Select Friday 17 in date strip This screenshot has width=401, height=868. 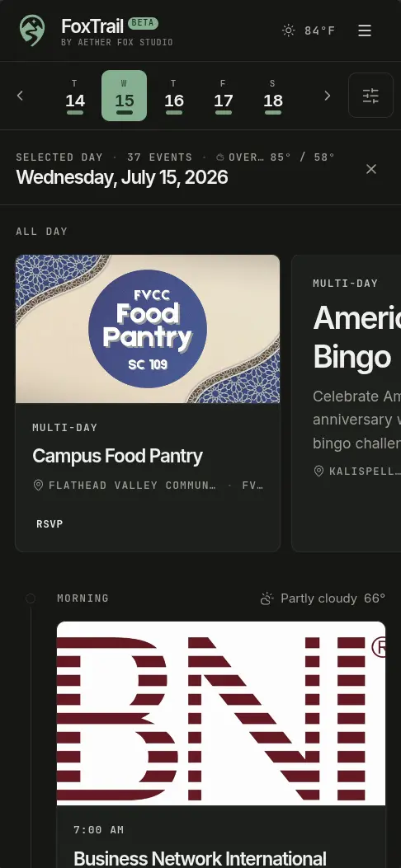click(224, 96)
